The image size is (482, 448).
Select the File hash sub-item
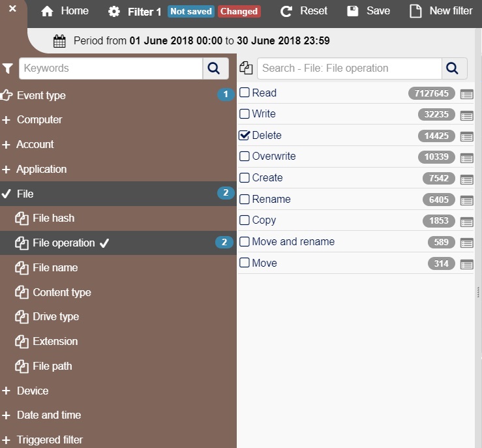pos(53,218)
